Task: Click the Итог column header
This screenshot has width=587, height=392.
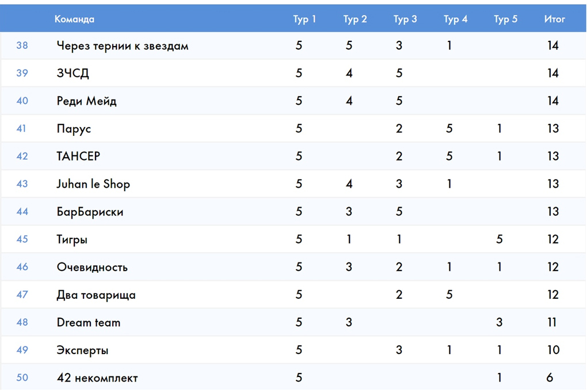Action: tap(554, 19)
